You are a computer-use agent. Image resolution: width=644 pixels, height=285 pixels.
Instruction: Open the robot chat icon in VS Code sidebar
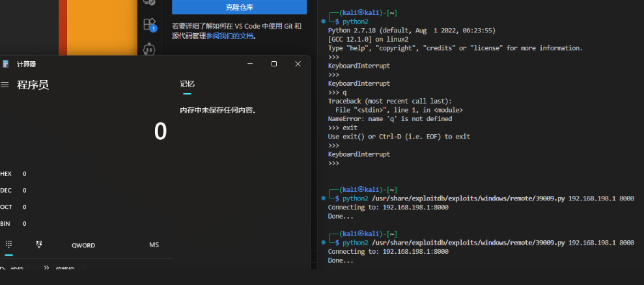(x=148, y=49)
